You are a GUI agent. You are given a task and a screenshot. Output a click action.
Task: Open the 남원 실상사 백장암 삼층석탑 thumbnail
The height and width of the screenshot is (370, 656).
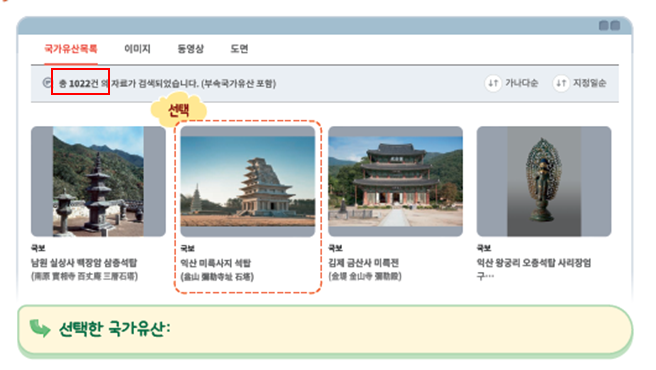pos(98,181)
